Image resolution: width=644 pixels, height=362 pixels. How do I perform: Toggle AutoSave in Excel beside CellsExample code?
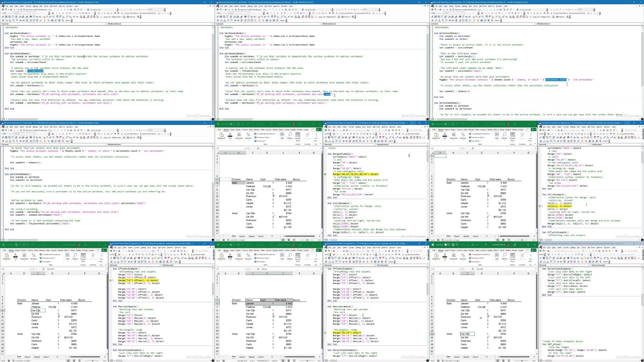coord(447,124)
